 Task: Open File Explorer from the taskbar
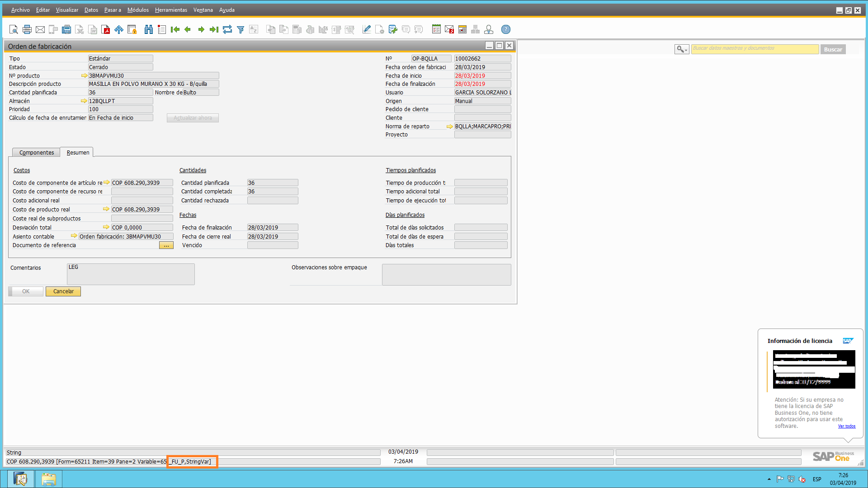pyautogui.click(x=48, y=479)
